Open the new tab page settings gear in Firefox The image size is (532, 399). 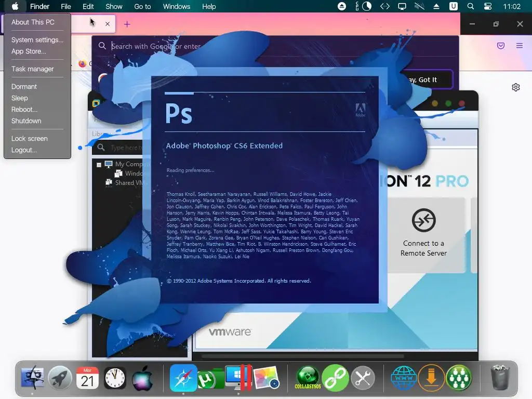[x=516, y=87]
